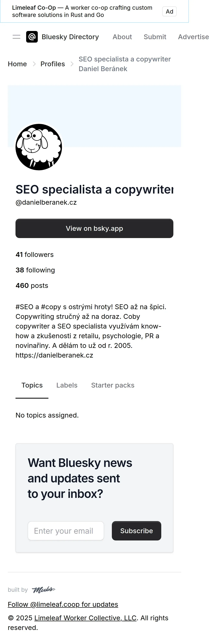
Task: Go to the Advertise page
Action: tap(193, 37)
